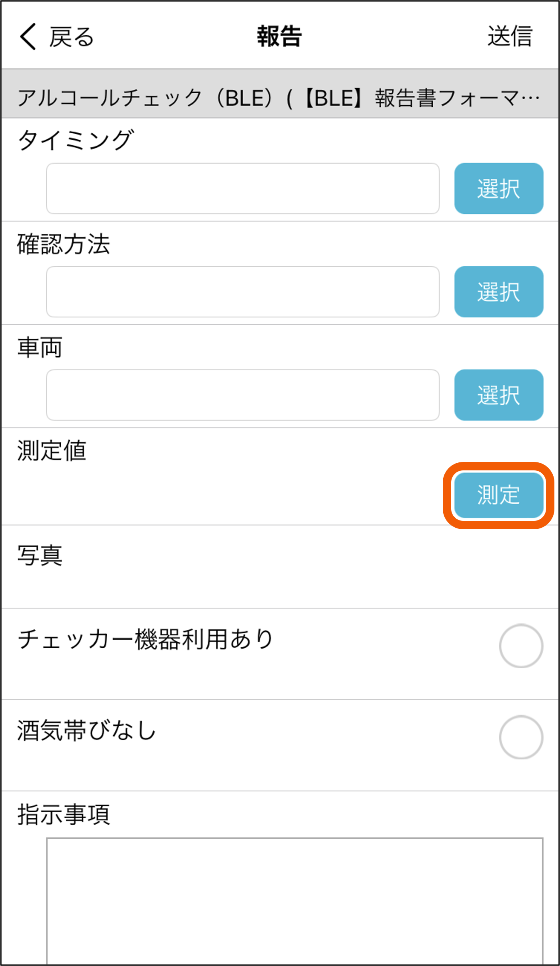560x966 pixels.
Task: Tap the 戻る text in header
Action: [x=71, y=37]
